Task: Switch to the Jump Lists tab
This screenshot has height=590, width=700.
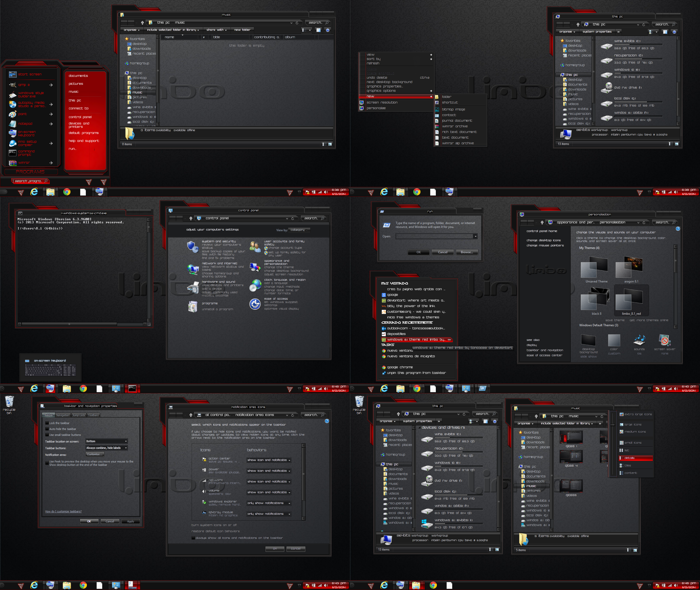Action: click(x=79, y=415)
